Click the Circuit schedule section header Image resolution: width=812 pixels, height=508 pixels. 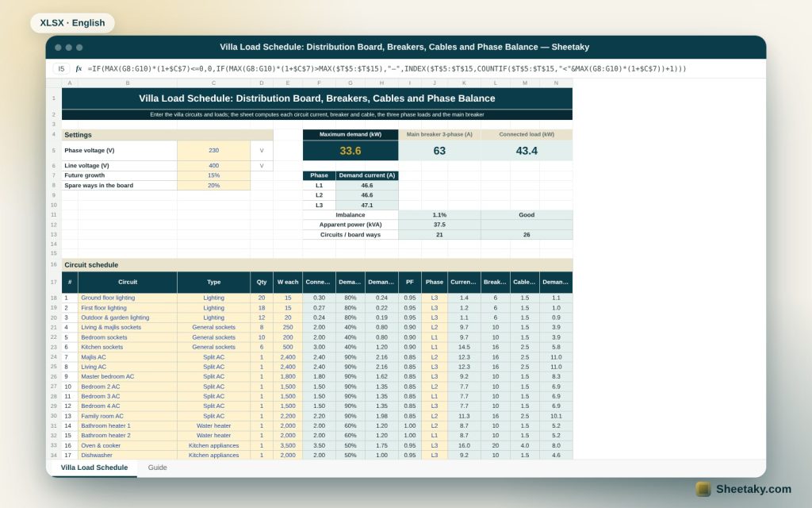pos(317,265)
